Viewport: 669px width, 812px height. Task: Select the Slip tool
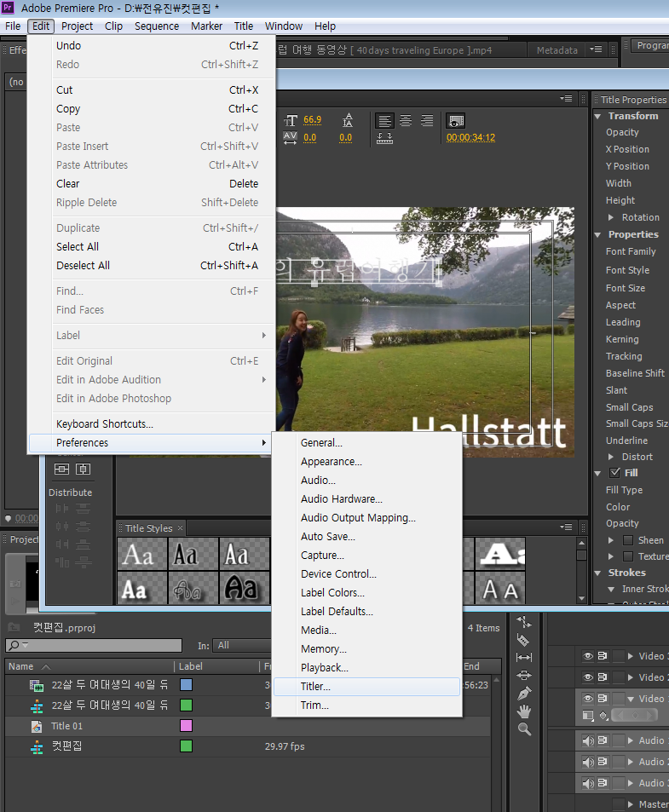pos(523,657)
